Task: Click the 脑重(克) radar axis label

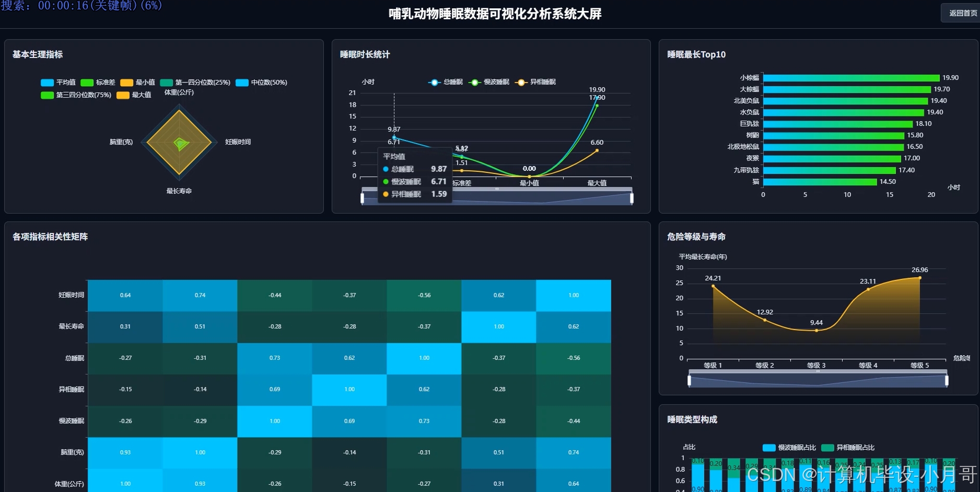Action: click(x=121, y=142)
